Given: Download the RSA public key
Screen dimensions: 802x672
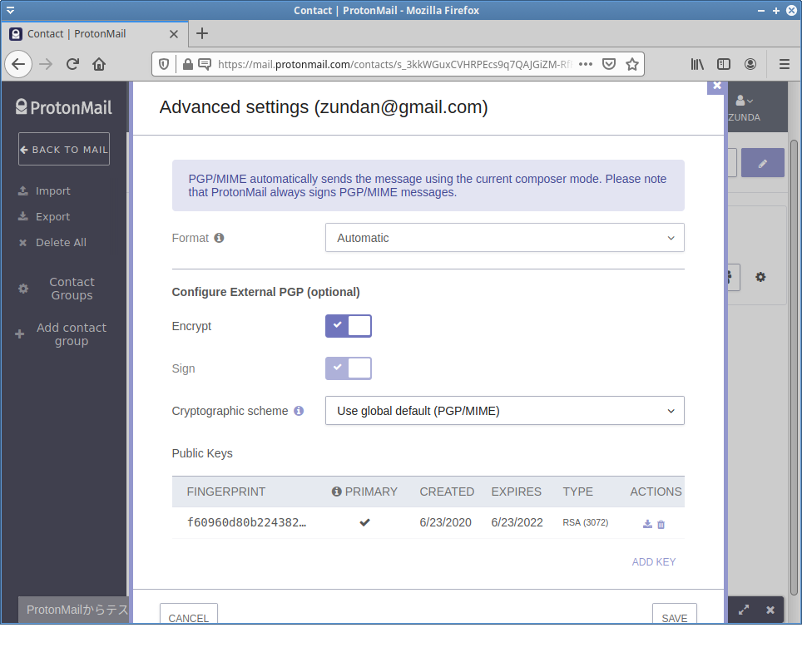Looking at the screenshot, I should click(x=647, y=524).
